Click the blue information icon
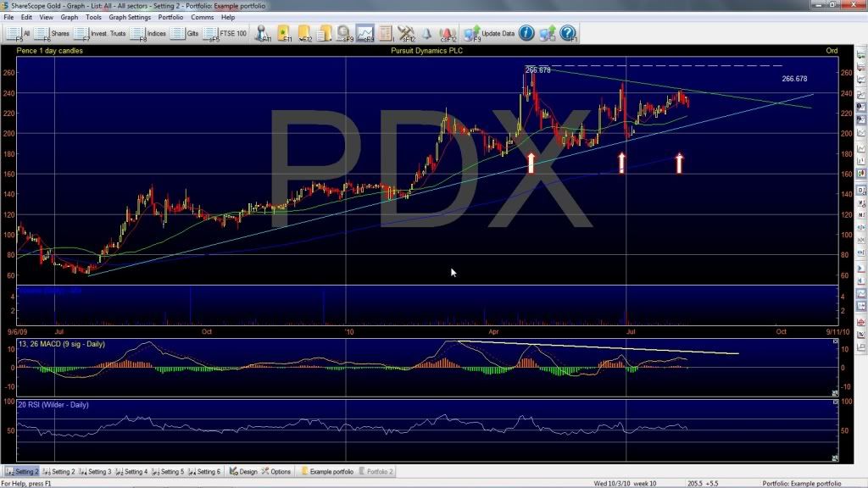Screen dimensions: 868x488 [526, 33]
